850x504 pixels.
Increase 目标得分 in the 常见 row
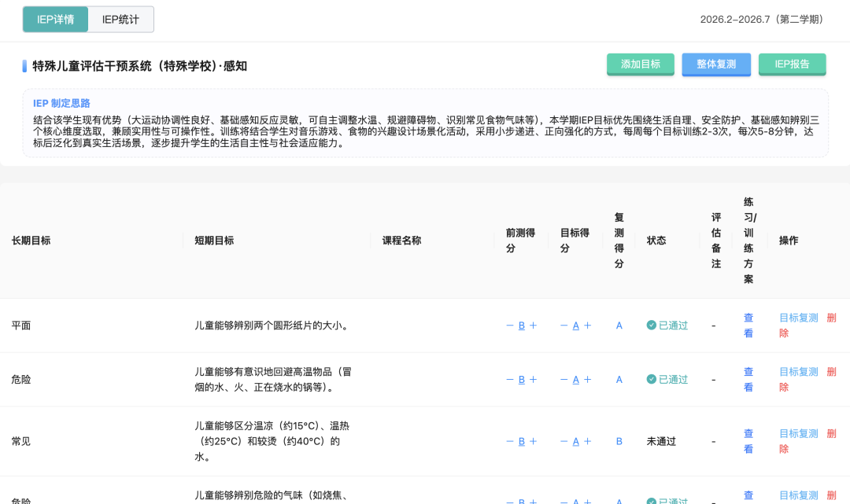[x=588, y=441]
